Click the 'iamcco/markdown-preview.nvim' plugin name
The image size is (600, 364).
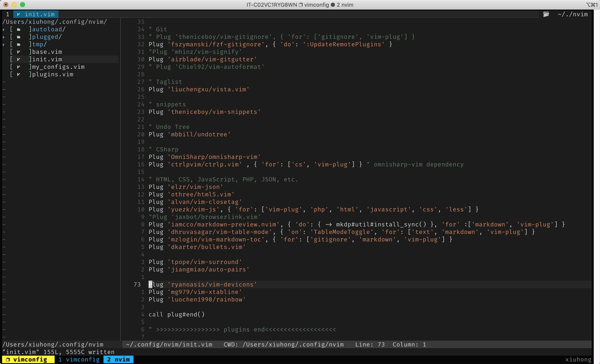pyautogui.click(x=223, y=224)
